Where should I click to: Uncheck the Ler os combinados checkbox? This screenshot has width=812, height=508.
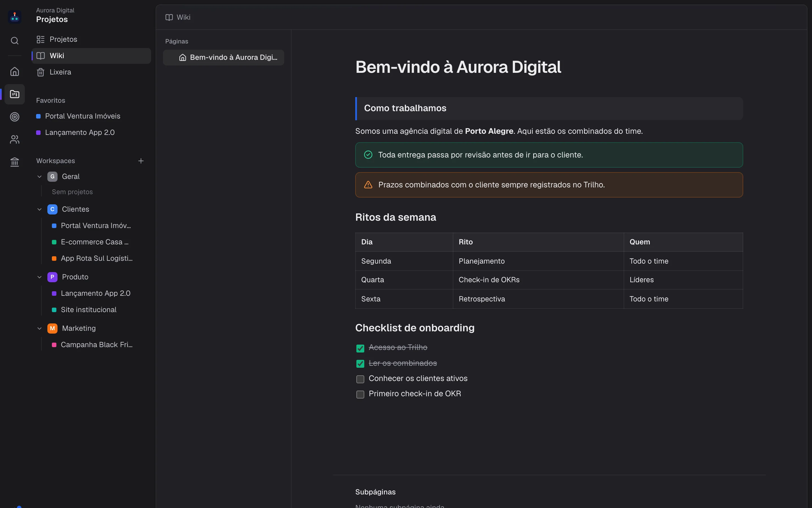(360, 364)
